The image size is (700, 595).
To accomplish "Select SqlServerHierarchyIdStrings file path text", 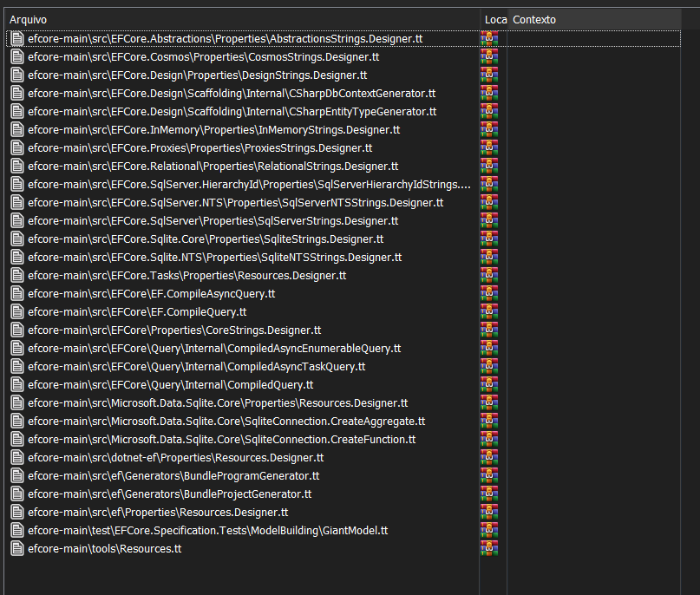I will pos(249,185).
